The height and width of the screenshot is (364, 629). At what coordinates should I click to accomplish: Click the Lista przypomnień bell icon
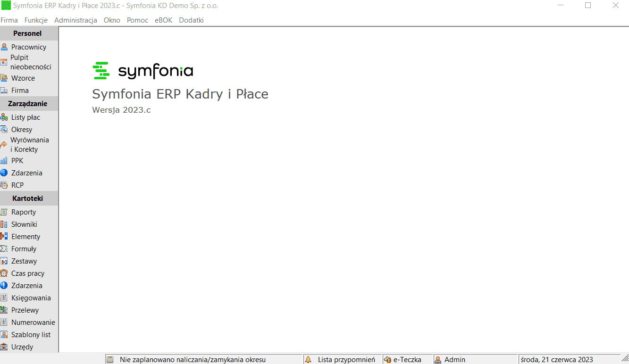pyautogui.click(x=308, y=360)
